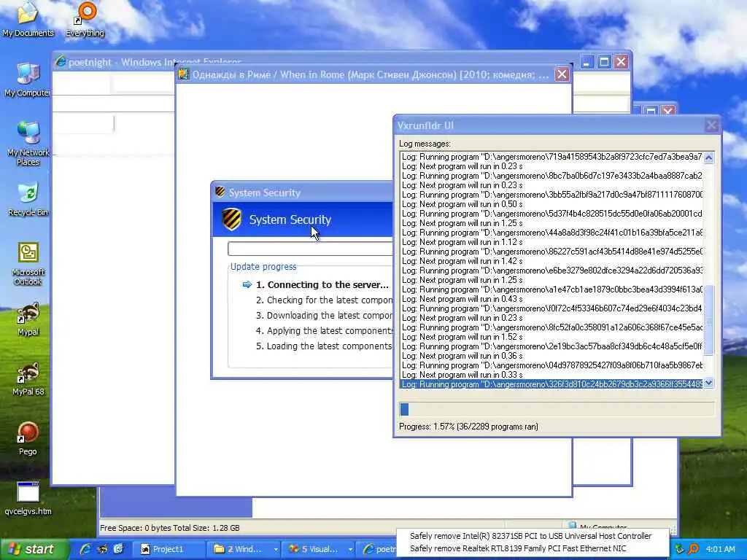This screenshot has width=747, height=560.
Task: Click scroll-down arrow in log messages list
Action: point(709,383)
